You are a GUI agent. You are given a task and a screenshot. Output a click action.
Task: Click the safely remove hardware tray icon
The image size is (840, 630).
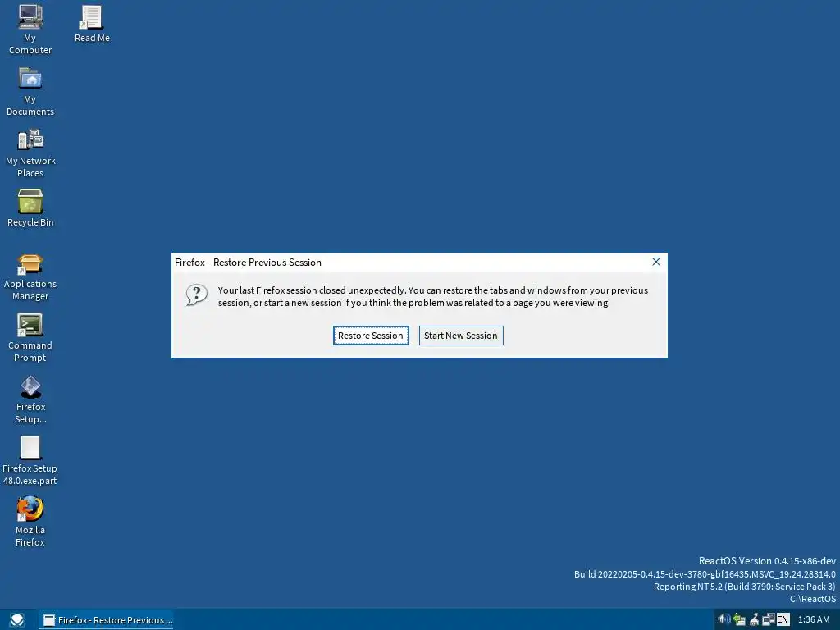click(739, 619)
